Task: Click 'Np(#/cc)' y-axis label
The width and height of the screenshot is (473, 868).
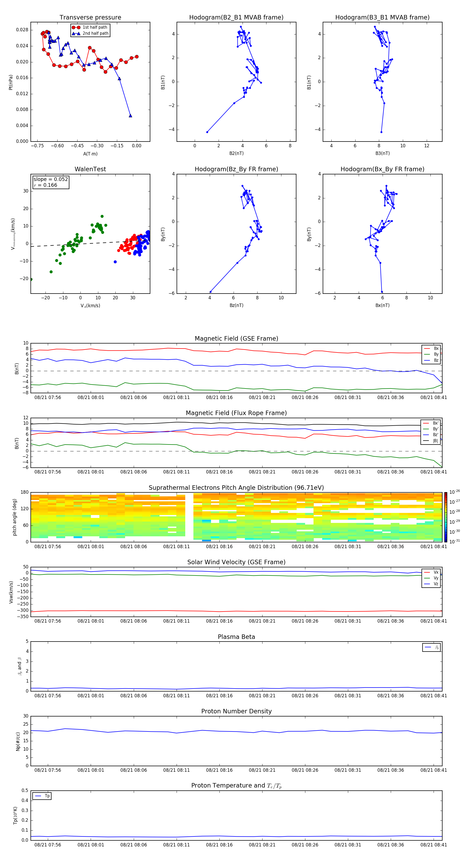Action: pyautogui.click(x=18, y=741)
